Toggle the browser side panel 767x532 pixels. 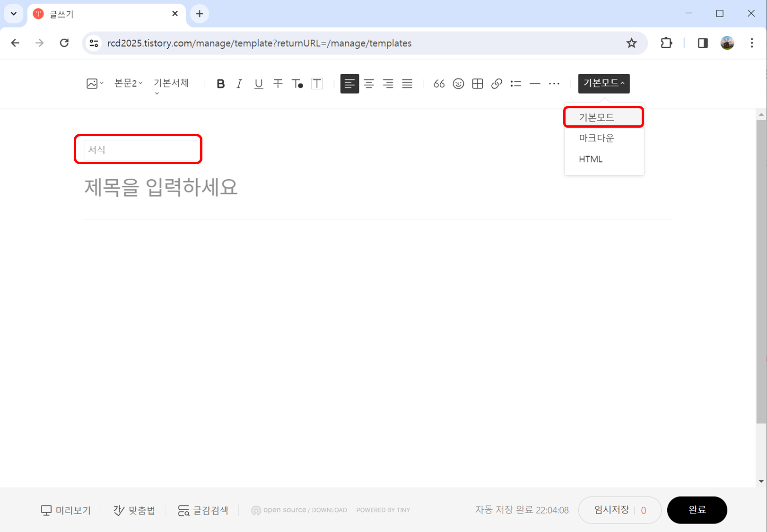pos(703,43)
